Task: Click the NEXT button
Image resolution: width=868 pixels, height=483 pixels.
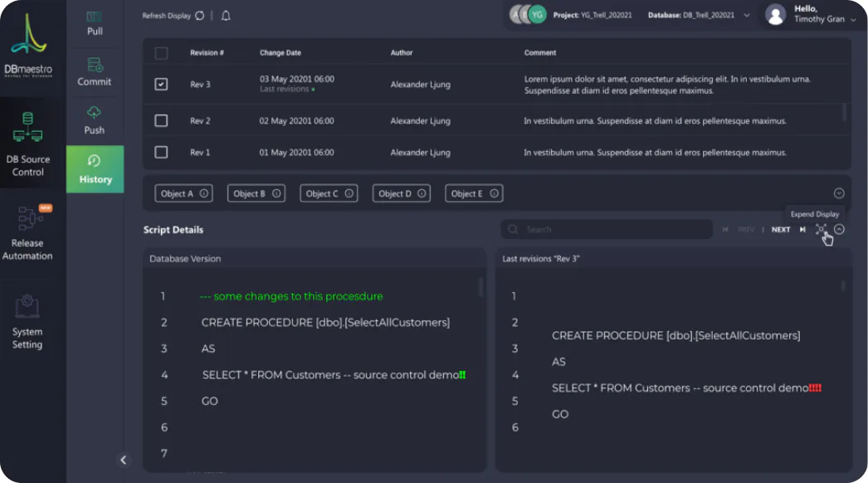Action: pyautogui.click(x=781, y=229)
